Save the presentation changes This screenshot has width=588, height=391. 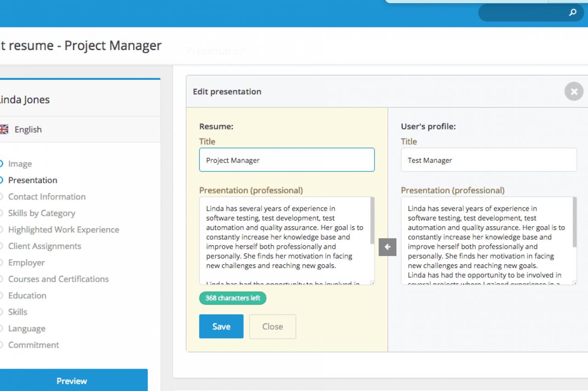click(x=221, y=326)
